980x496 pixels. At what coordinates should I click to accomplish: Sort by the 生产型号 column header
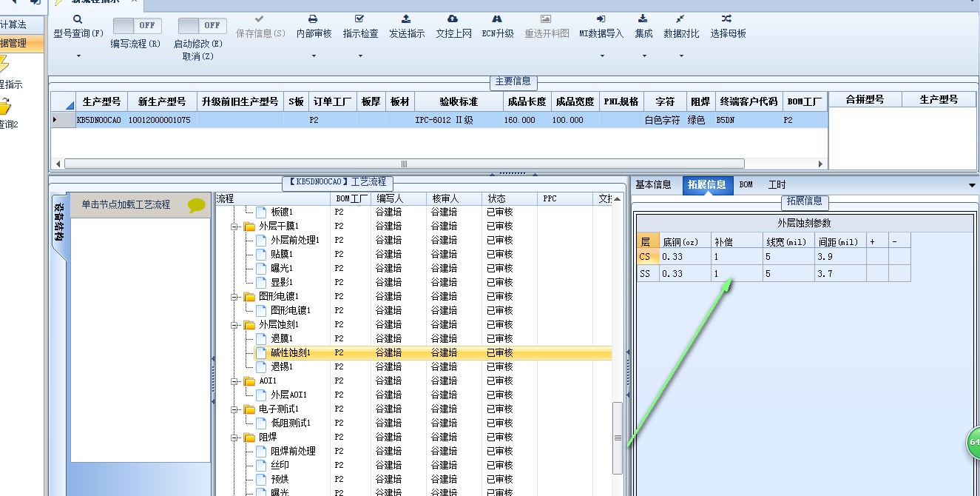click(x=101, y=101)
